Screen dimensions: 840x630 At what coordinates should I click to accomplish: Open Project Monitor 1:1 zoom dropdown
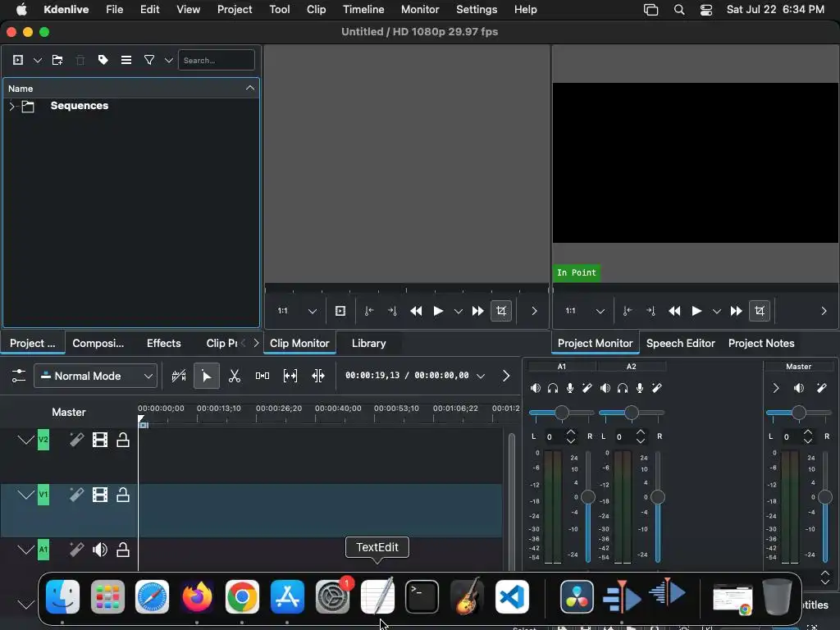pos(600,311)
